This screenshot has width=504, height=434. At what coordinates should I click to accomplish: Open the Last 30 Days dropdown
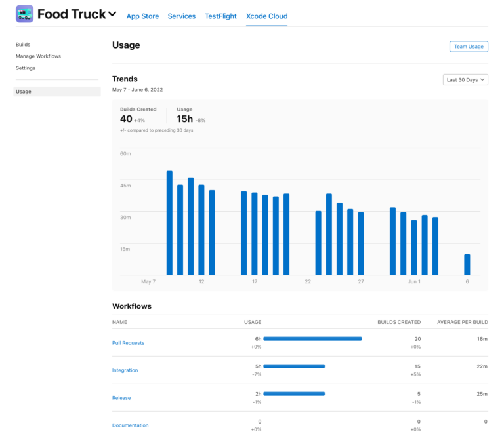click(465, 79)
